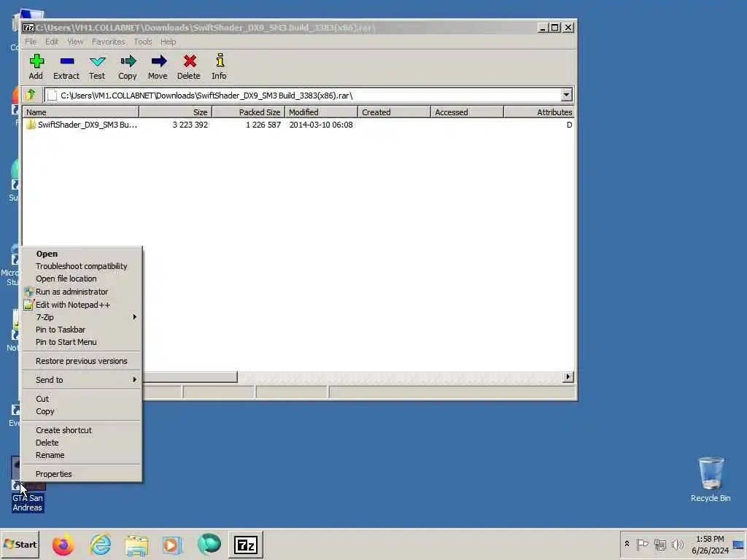Expand the address path dropdown
Image resolution: width=747 pixels, height=560 pixels.
pos(566,96)
